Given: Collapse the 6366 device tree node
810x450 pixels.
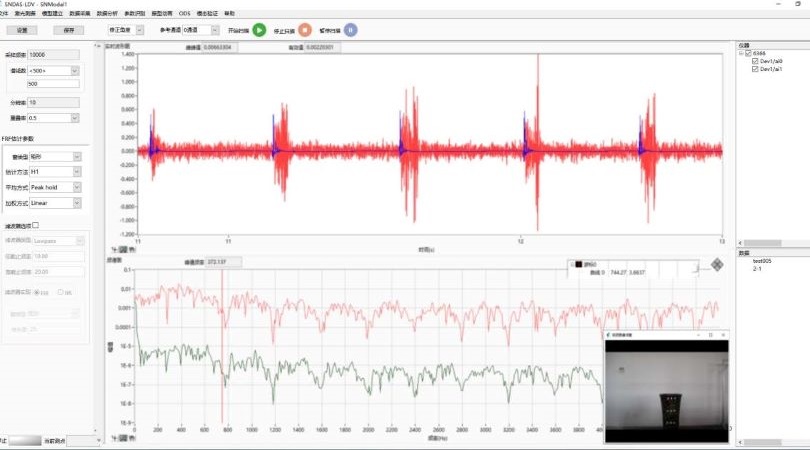Looking at the screenshot, I should tap(741, 53).
